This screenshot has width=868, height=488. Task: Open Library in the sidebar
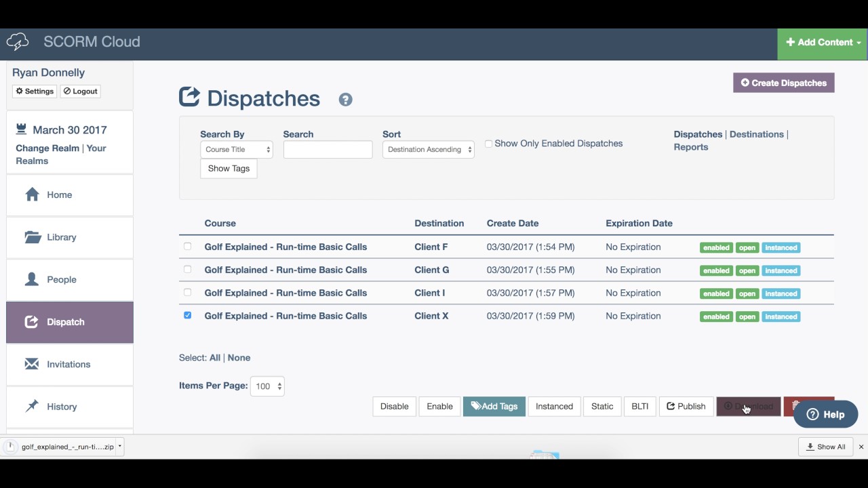pos(70,237)
